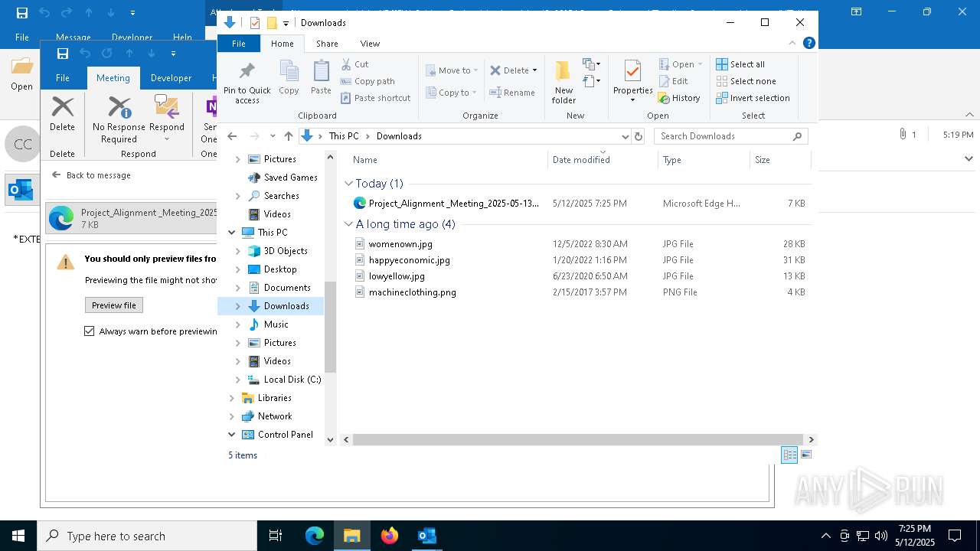Click the Save icon in Outlook meeting window
The width and height of the screenshot is (980, 551).
tap(63, 54)
